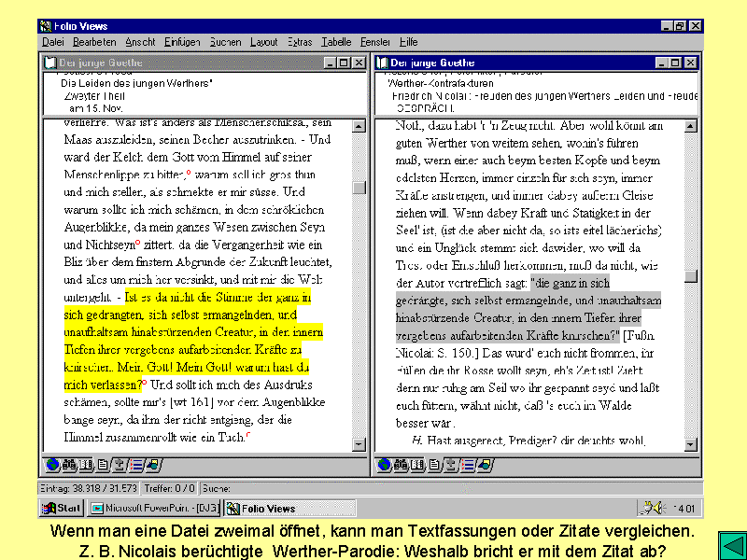Click the Windows Start button
Image resolution: width=747 pixels, height=560 pixels.
(63, 509)
